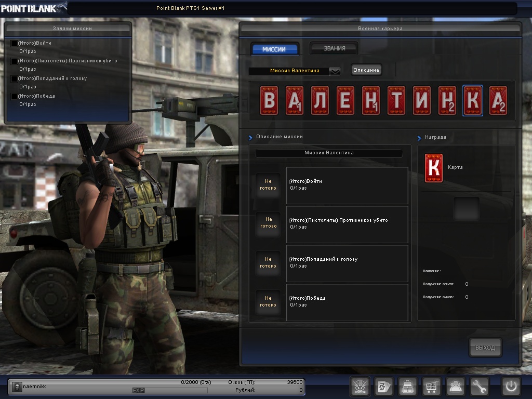The height and width of the screenshot is (399, 532).
Task: Click the Получение опыта label
Action: coord(438,284)
